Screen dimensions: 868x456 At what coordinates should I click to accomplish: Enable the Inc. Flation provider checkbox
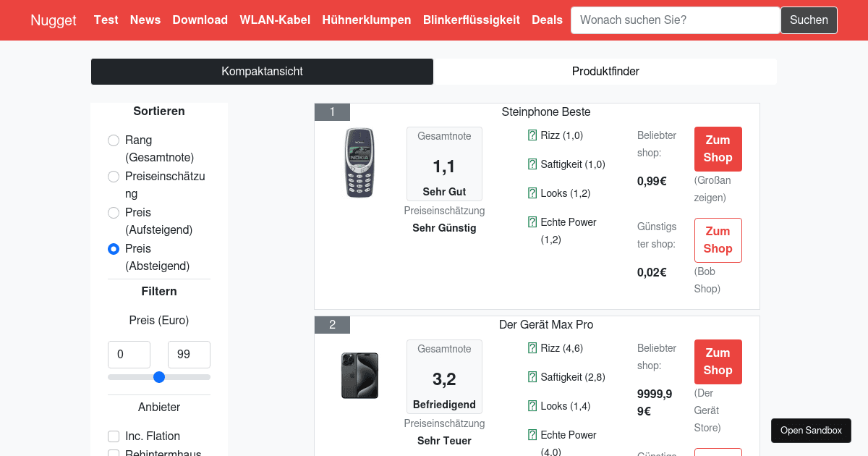[114, 436]
